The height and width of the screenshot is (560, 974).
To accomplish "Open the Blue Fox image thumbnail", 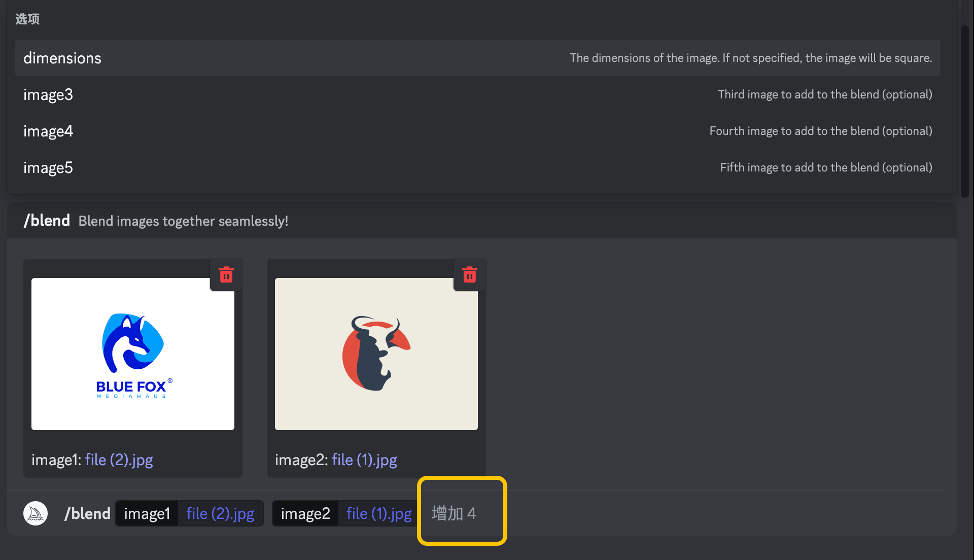I will click(133, 354).
